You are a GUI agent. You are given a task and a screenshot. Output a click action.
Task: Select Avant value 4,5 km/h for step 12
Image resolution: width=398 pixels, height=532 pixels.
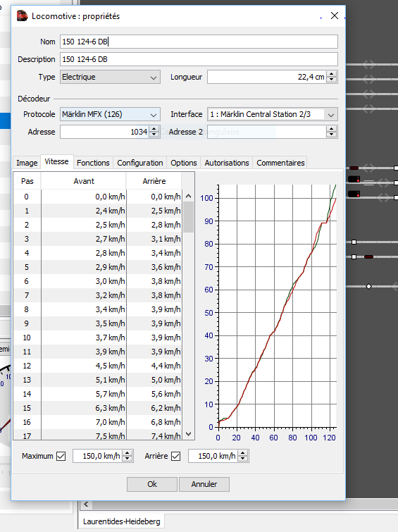(x=84, y=366)
